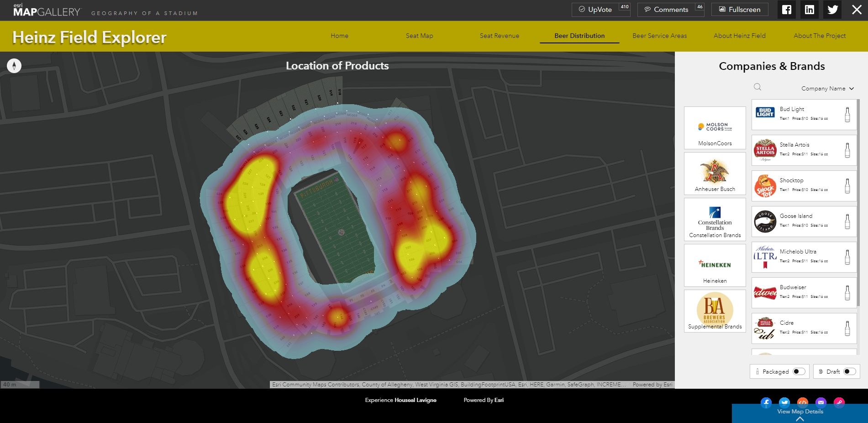Image resolution: width=868 pixels, height=423 pixels.
Task: Share on LinkedIn from the top bar
Action: [x=810, y=10]
